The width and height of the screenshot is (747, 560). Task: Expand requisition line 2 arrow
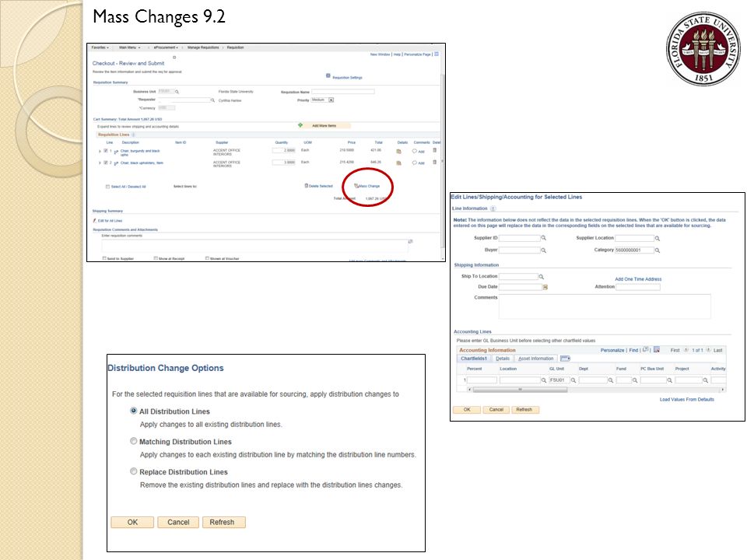coord(100,163)
